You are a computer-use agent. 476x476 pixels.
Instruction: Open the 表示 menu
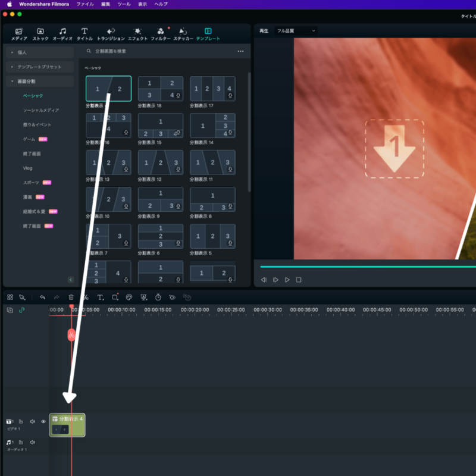[x=142, y=4]
